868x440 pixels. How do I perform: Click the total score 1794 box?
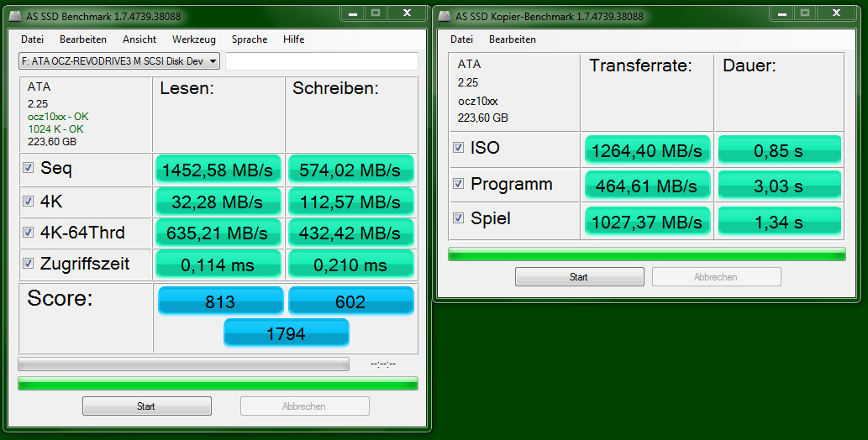(286, 333)
